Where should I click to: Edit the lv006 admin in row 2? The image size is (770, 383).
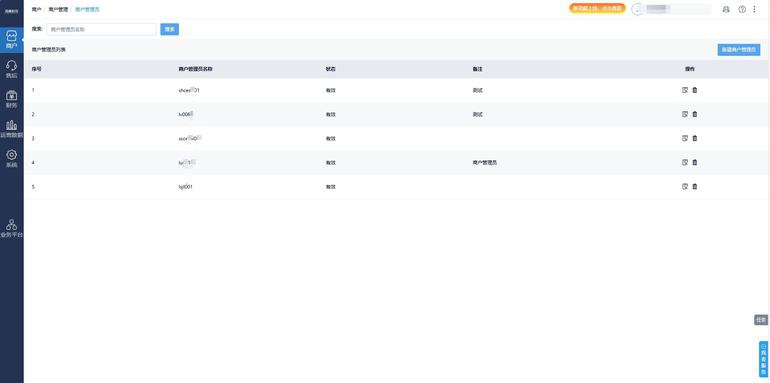pos(685,114)
